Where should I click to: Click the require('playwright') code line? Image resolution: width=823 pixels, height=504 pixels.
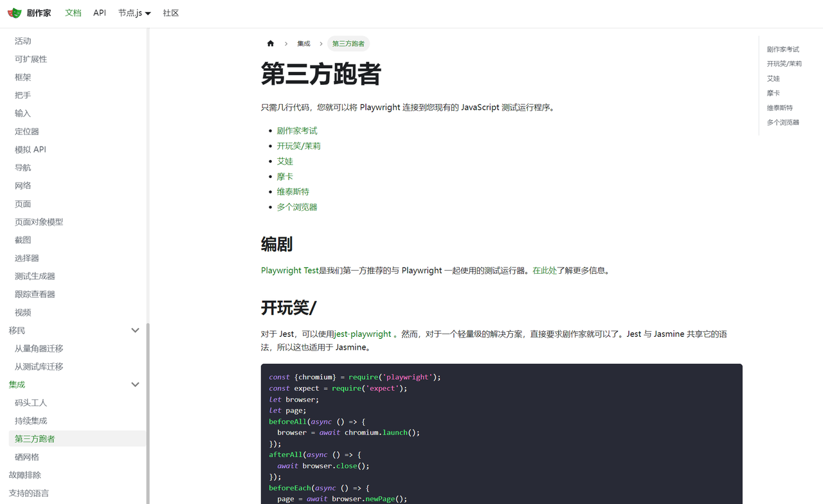point(355,377)
